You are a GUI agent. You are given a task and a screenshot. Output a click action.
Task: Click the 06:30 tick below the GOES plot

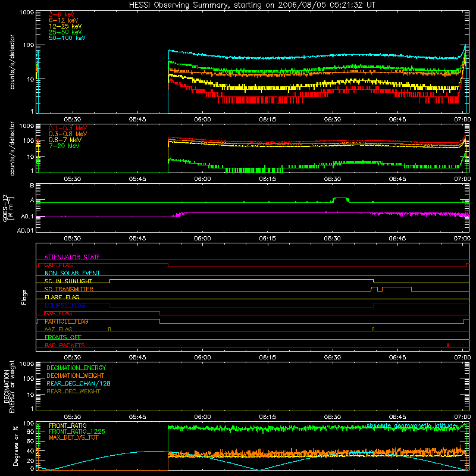[333, 239]
